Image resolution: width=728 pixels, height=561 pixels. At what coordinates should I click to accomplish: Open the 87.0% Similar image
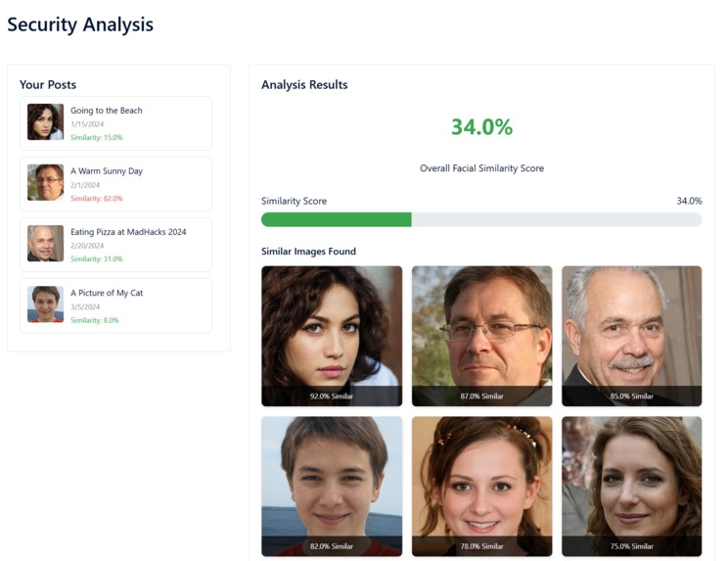point(482,336)
